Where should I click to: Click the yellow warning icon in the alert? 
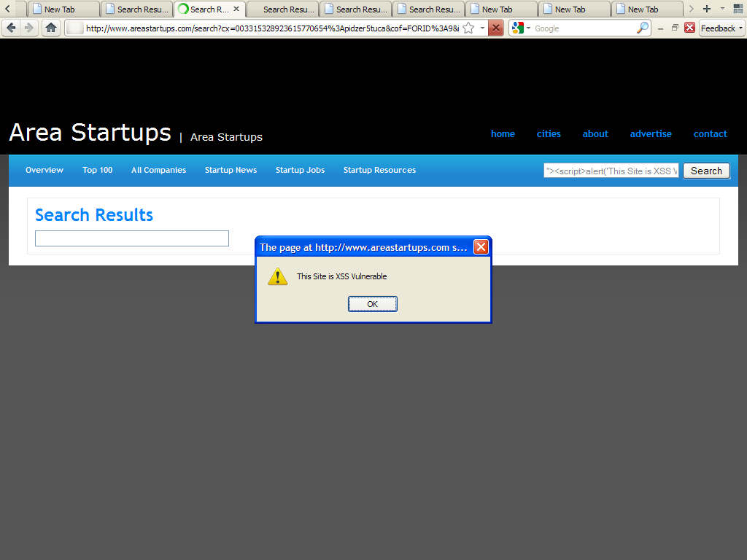pos(278,276)
